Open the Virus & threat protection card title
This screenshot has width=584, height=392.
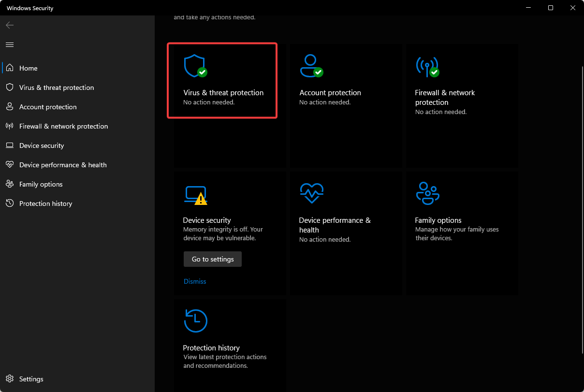pyautogui.click(x=223, y=93)
